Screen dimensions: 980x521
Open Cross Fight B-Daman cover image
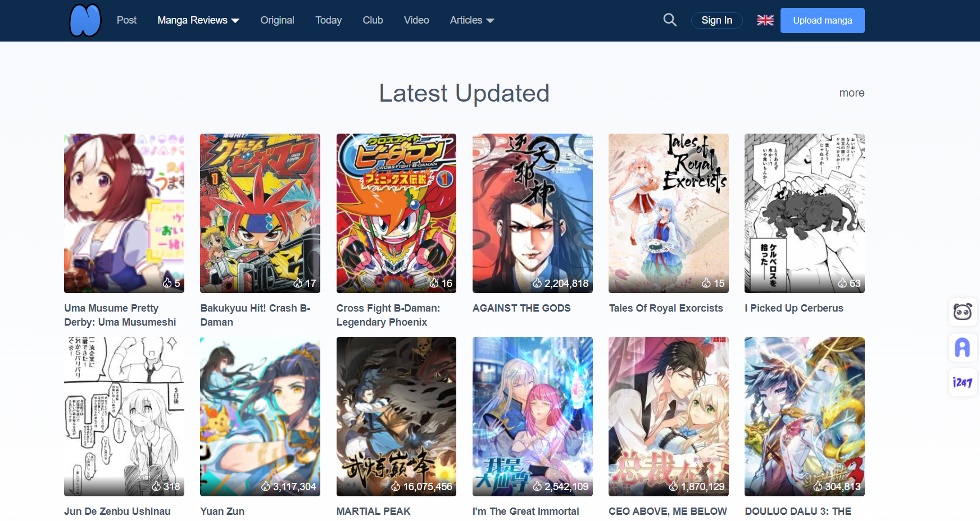coord(396,213)
